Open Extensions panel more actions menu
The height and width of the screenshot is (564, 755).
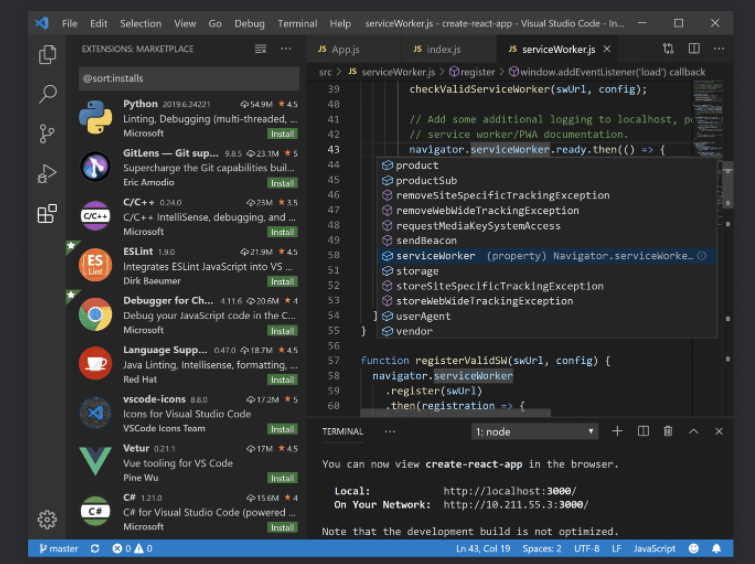[287, 48]
